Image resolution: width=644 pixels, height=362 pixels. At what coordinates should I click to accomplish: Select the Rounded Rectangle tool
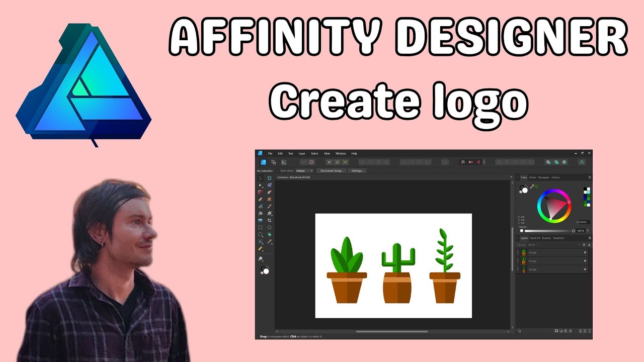260,234
